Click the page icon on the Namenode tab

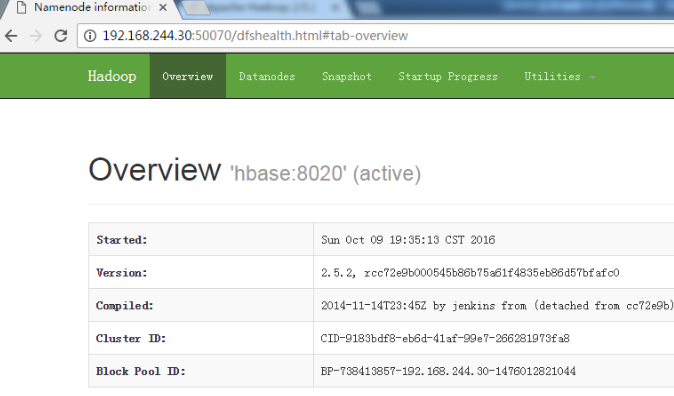pos(21,8)
